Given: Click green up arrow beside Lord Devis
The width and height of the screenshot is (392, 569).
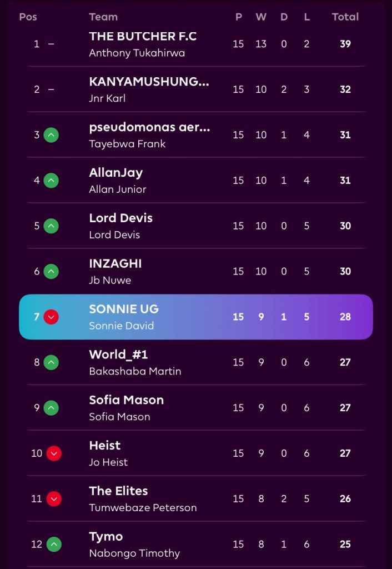Looking at the screenshot, I should (x=51, y=226).
